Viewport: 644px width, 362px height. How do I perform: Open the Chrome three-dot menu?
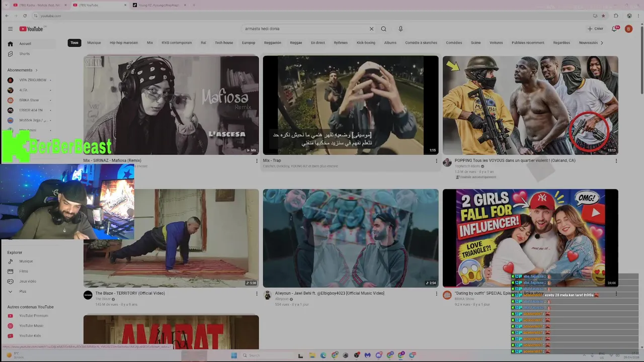pos(638,16)
